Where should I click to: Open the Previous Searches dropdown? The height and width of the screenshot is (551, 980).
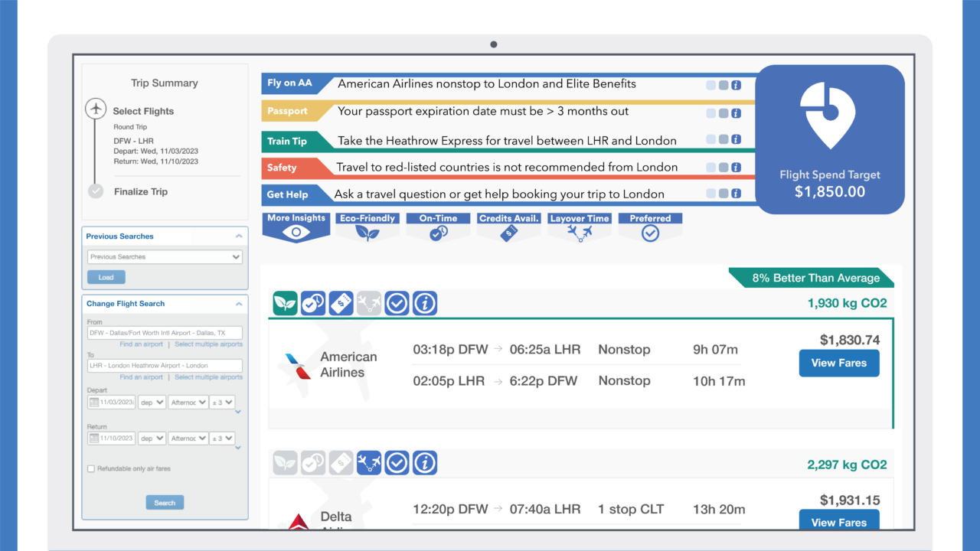tap(165, 257)
